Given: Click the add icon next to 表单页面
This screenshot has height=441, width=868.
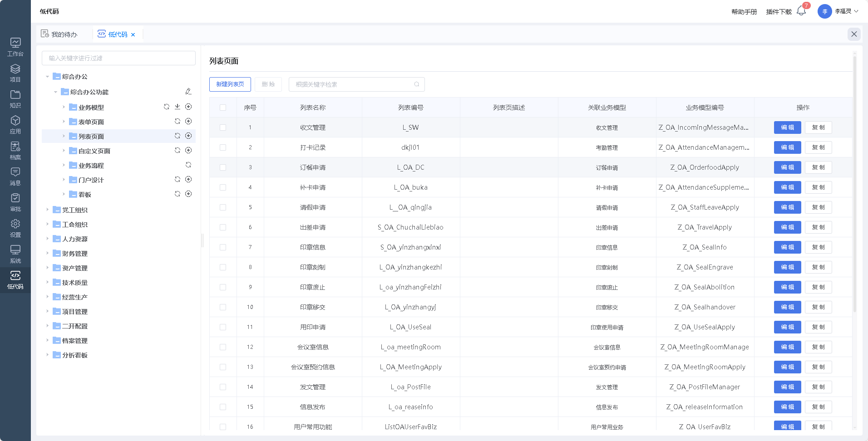Looking at the screenshot, I should click(x=188, y=121).
